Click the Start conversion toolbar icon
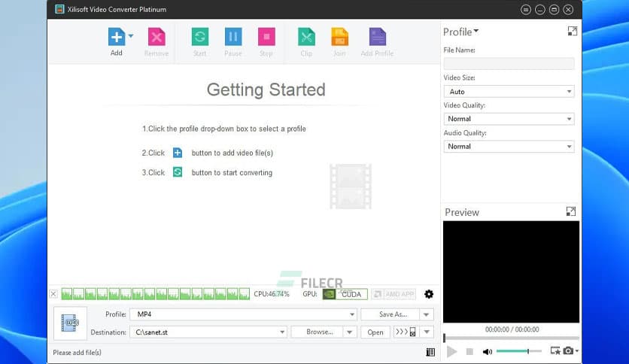Viewport: 629px width, 364px height. pyautogui.click(x=200, y=37)
